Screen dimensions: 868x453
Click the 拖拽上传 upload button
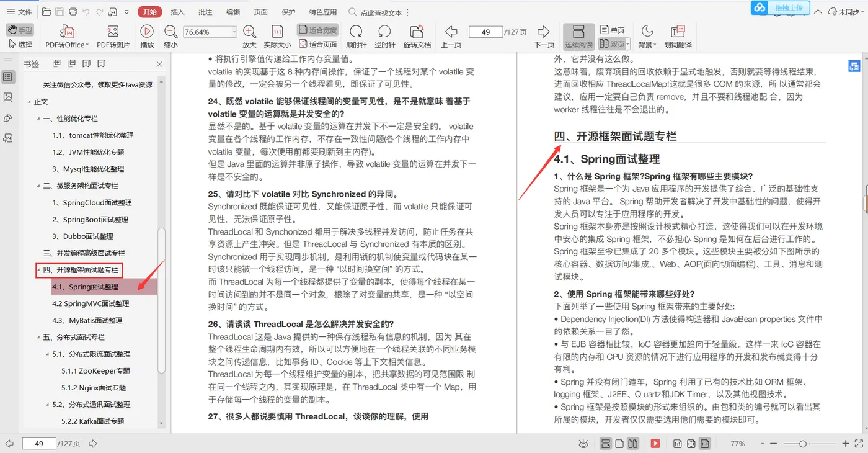(x=780, y=8)
